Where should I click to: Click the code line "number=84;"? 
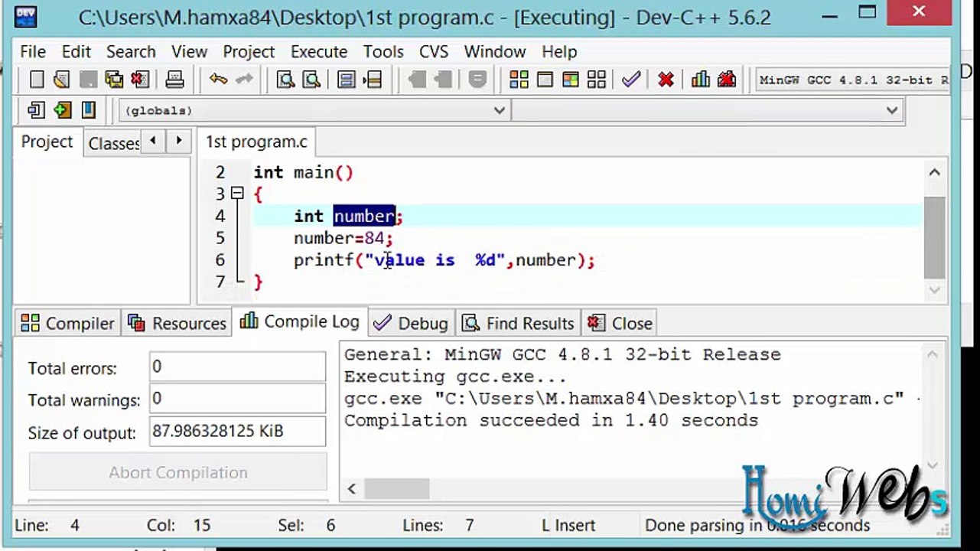coord(343,238)
